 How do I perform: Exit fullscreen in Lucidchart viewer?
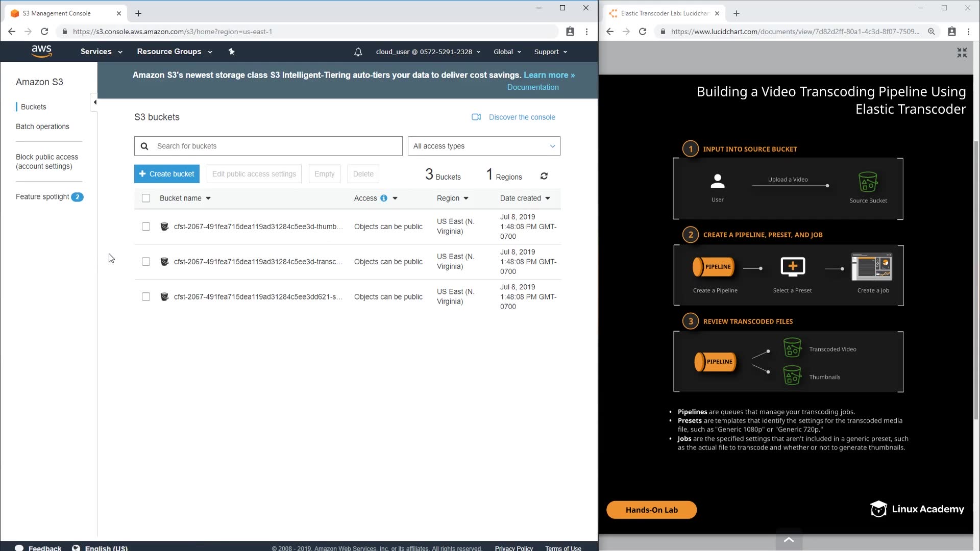click(x=962, y=53)
